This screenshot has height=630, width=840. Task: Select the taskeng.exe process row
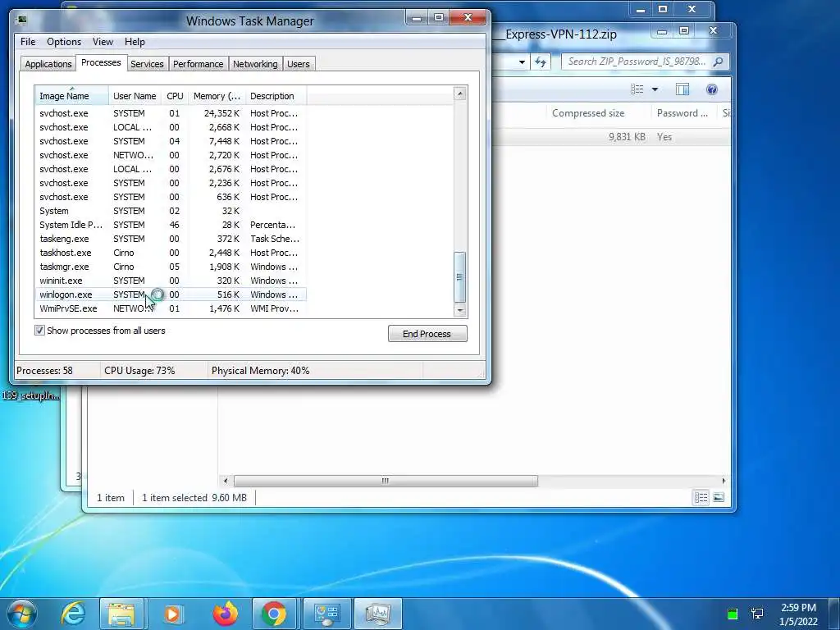tap(171, 239)
